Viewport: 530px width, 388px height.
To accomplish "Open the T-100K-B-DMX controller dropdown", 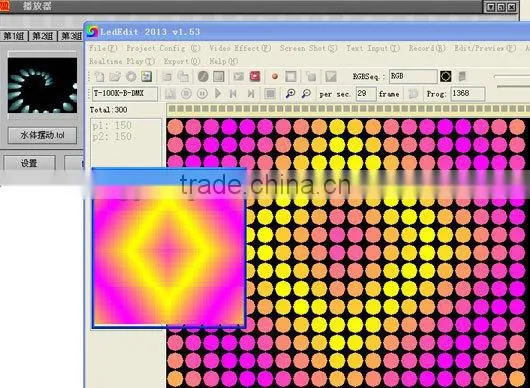I will tap(125, 94).
